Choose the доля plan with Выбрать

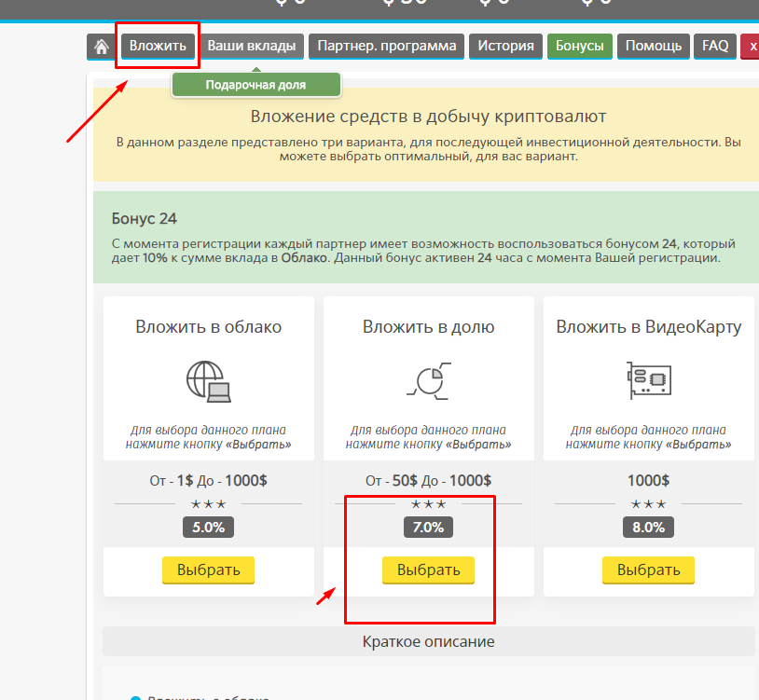(x=428, y=570)
